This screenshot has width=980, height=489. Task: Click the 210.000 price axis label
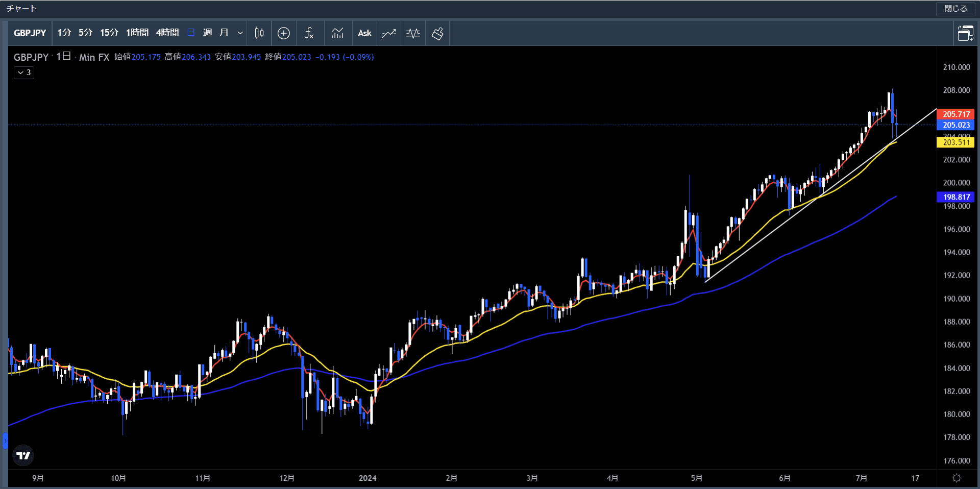[x=957, y=67]
